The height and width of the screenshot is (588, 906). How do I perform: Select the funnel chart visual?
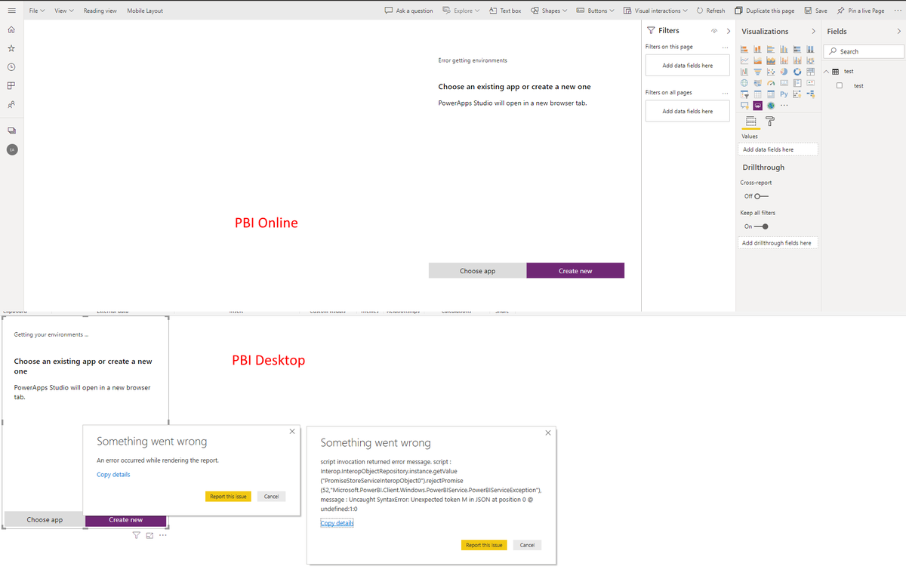[757, 72]
